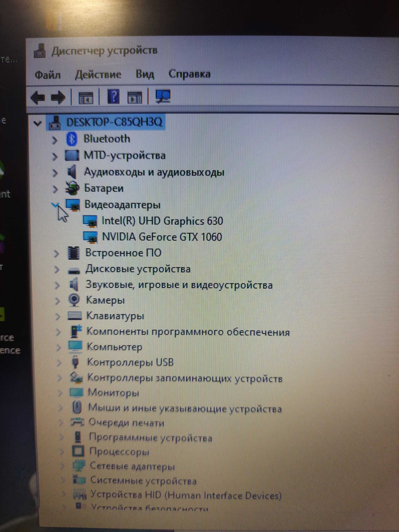Open the Help question-mark toolbar icon

(x=113, y=97)
